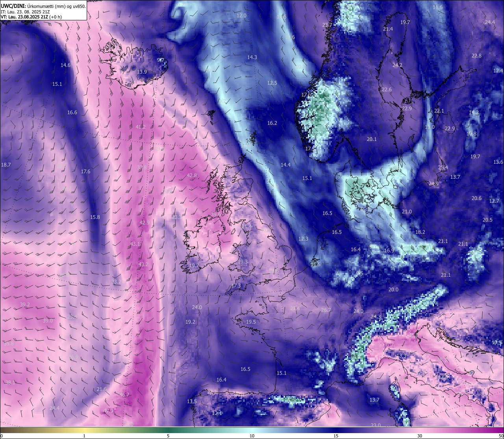Click the 12.5 value label
Screen dimensions: 504x439
272,83
